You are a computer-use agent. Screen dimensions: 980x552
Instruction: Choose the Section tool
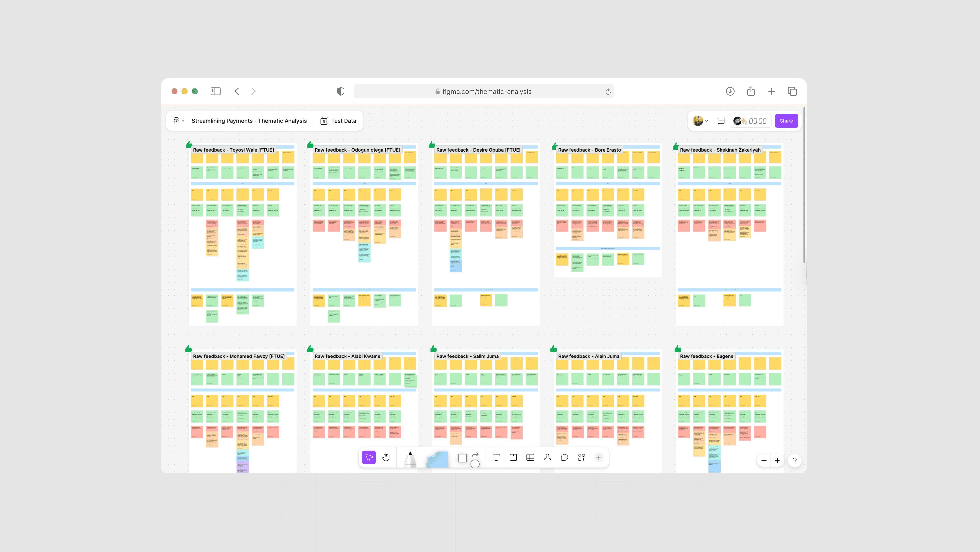click(x=513, y=457)
